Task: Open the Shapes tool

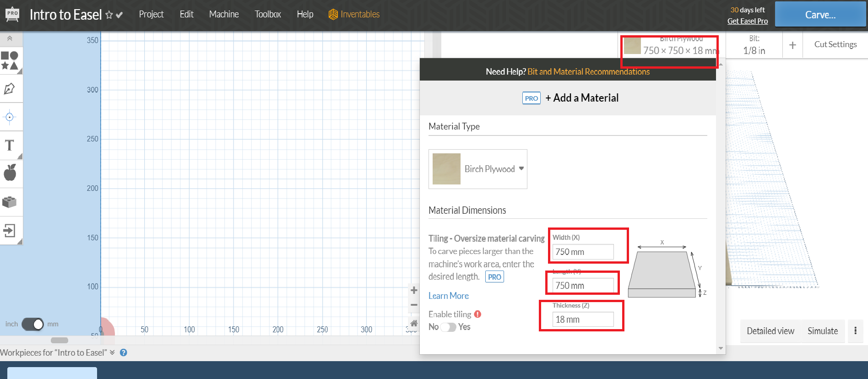Action: pyautogui.click(x=10, y=61)
